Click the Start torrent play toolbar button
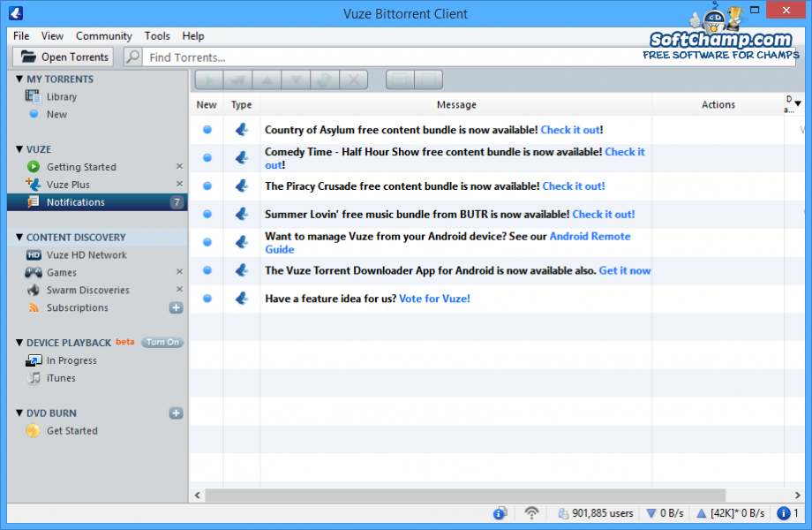Viewport: 812px width, 530px height. pyautogui.click(x=209, y=79)
